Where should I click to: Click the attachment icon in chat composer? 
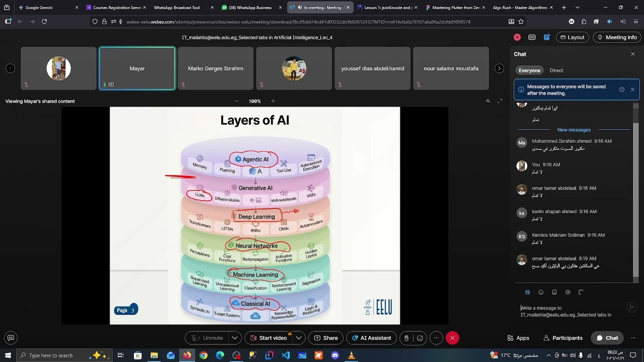[554, 292]
